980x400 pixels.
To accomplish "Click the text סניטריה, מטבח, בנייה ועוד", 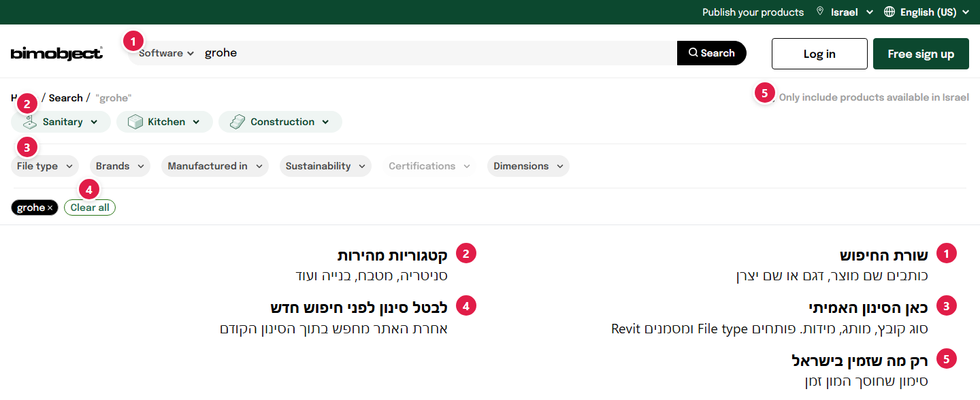I will tap(372, 276).
